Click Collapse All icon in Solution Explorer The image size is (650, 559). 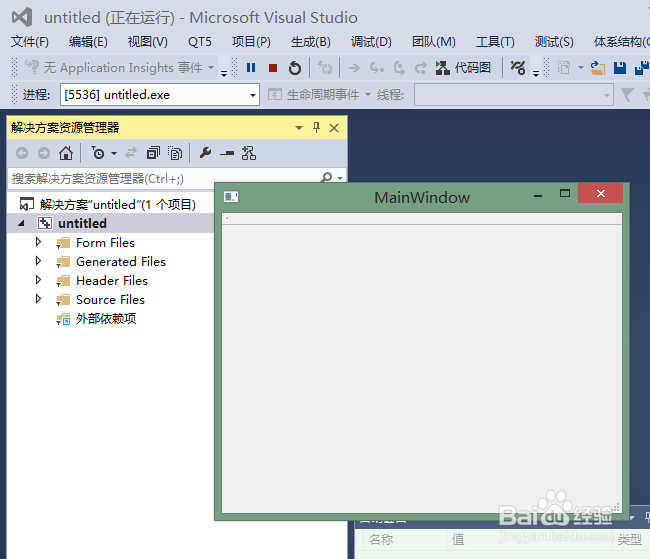click(153, 153)
